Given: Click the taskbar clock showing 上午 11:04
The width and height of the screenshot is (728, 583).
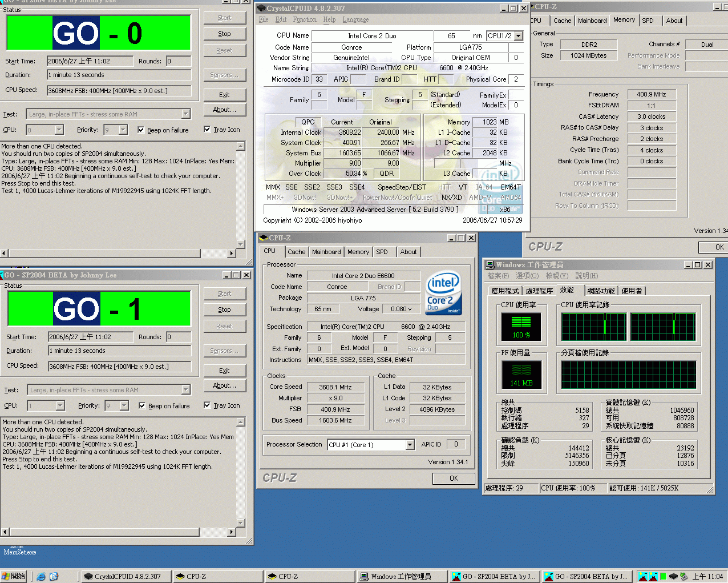Looking at the screenshot, I should 707,576.
